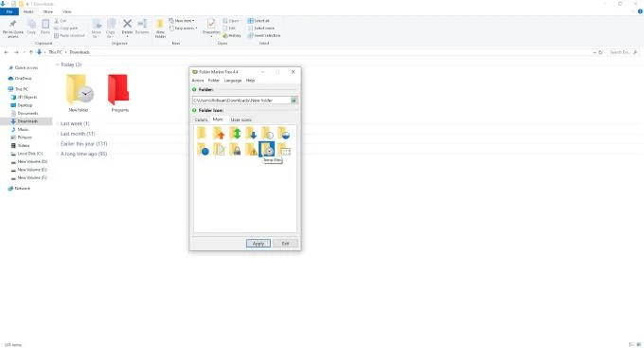Image resolution: width=644 pixels, height=348 pixels.
Task: Click the Explorer search box
Action: 623,52
